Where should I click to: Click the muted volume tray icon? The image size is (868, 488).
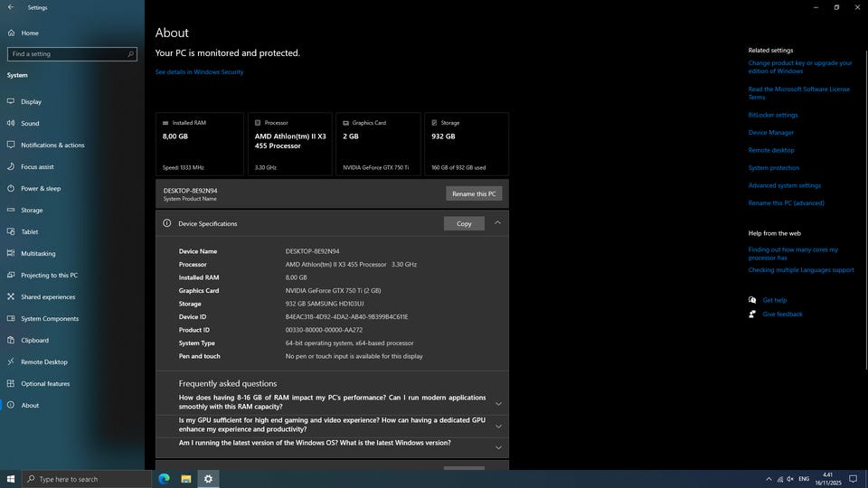(790, 479)
